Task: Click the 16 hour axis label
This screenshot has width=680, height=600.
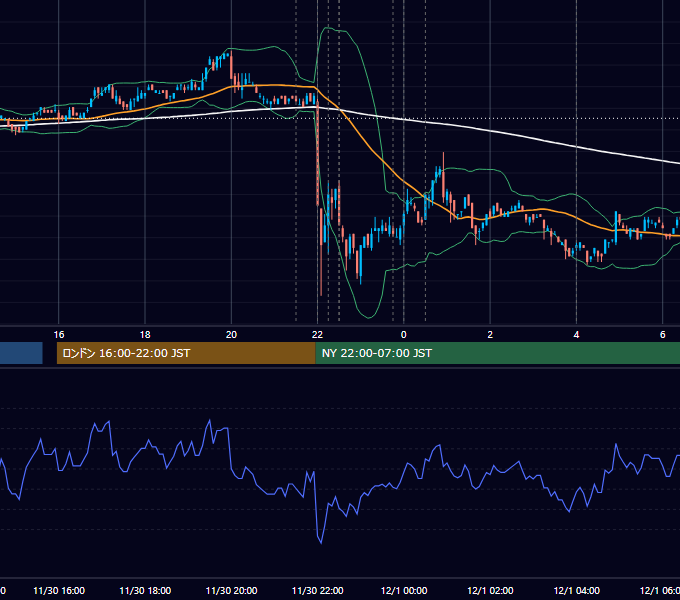Action: click(59, 335)
